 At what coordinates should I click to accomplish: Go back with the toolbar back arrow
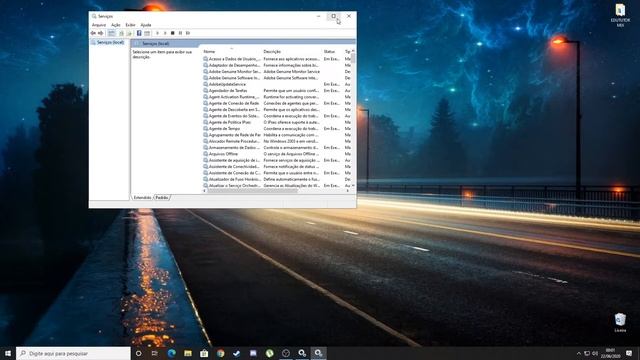click(93, 33)
